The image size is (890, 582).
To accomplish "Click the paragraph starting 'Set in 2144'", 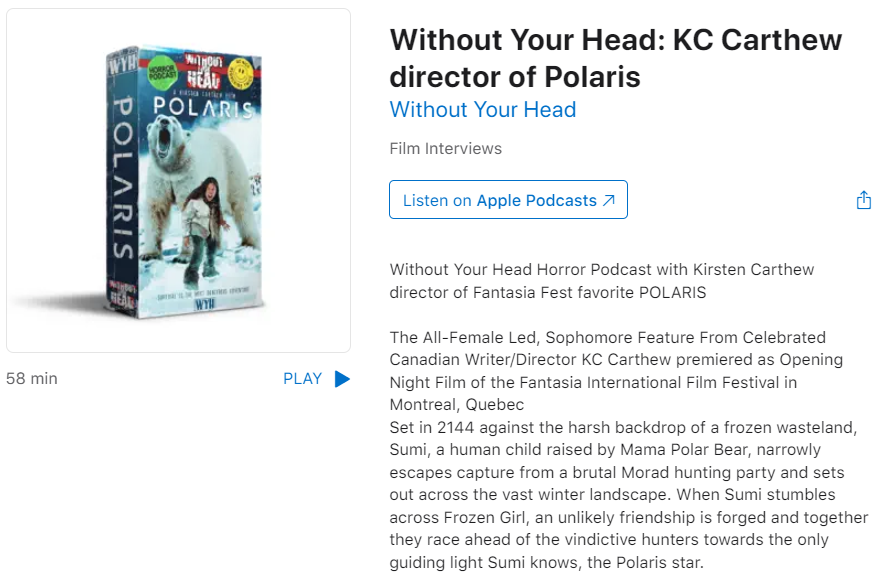I will click(x=628, y=495).
